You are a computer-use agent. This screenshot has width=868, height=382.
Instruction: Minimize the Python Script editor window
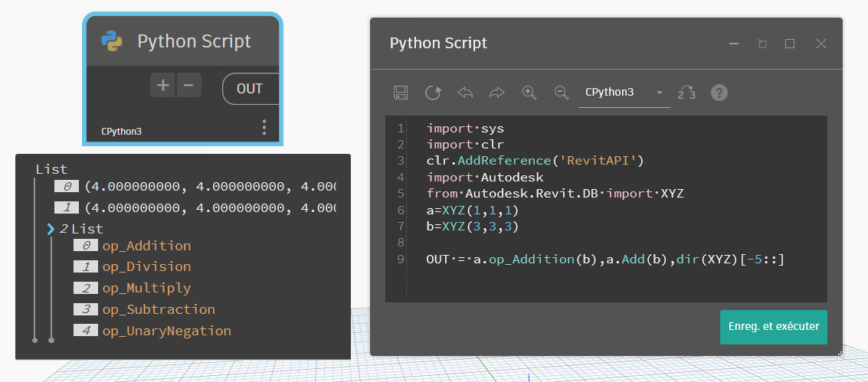pyautogui.click(x=734, y=44)
